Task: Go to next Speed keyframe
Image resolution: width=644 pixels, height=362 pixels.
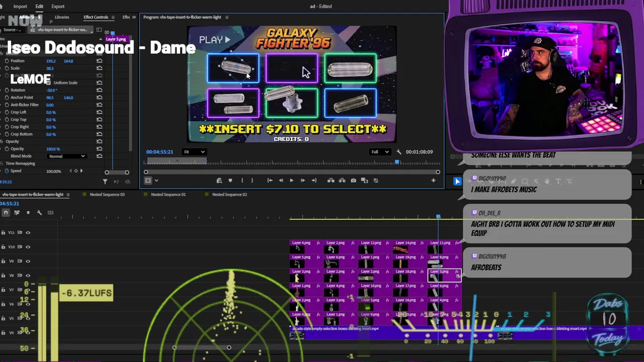Action: coord(82,171)
